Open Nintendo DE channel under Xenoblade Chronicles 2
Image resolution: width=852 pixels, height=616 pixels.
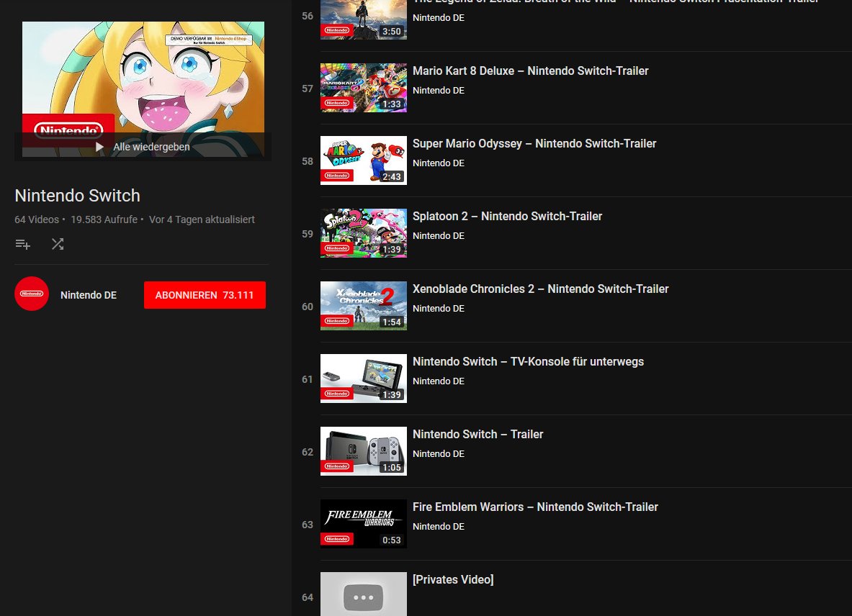439,309
